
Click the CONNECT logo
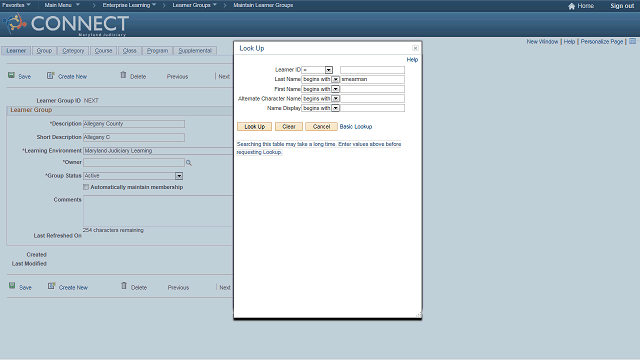(66, 24)
